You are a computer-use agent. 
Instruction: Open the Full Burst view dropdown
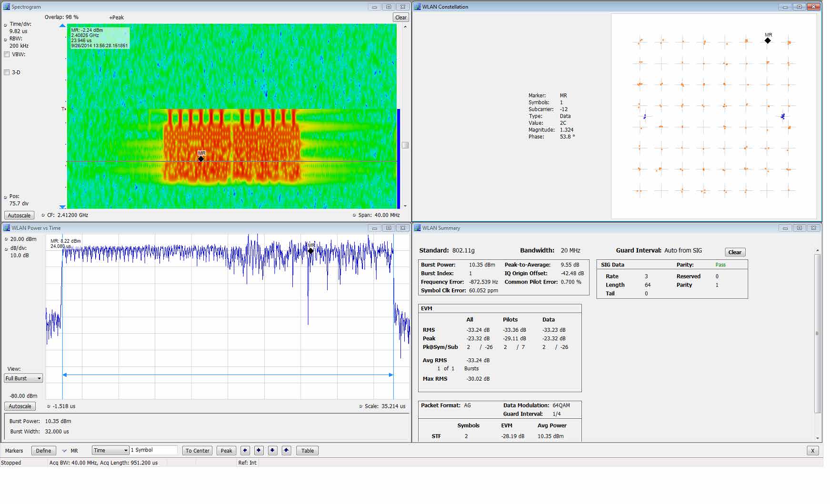(23, 378)
